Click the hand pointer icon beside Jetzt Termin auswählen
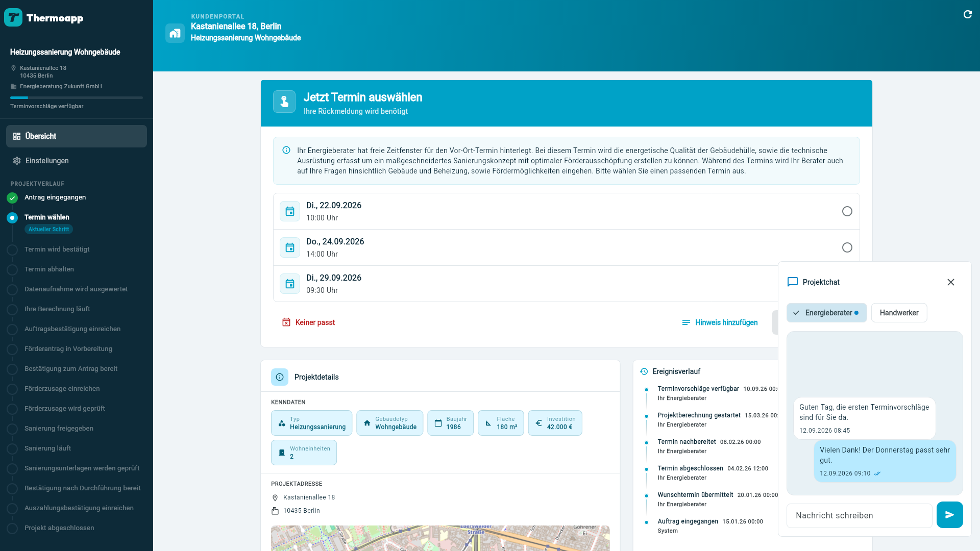This screenshot has height=551, width=980. click(284, 102)
